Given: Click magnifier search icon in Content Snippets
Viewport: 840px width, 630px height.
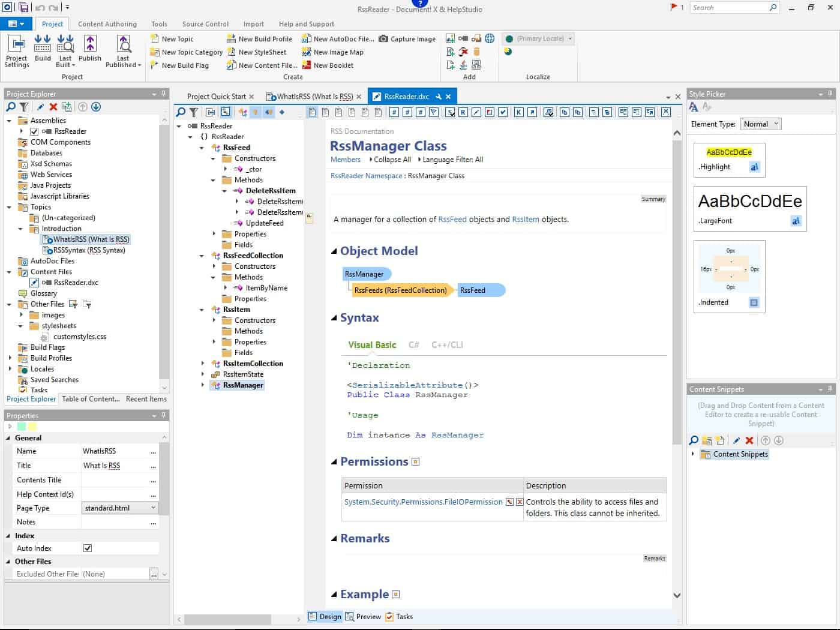Looking at the screenshot, I should (694, 440).
